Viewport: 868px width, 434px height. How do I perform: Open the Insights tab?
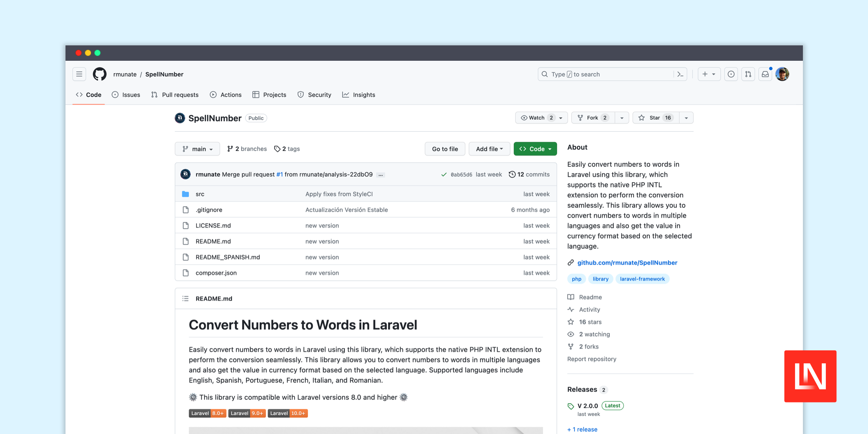359,95
